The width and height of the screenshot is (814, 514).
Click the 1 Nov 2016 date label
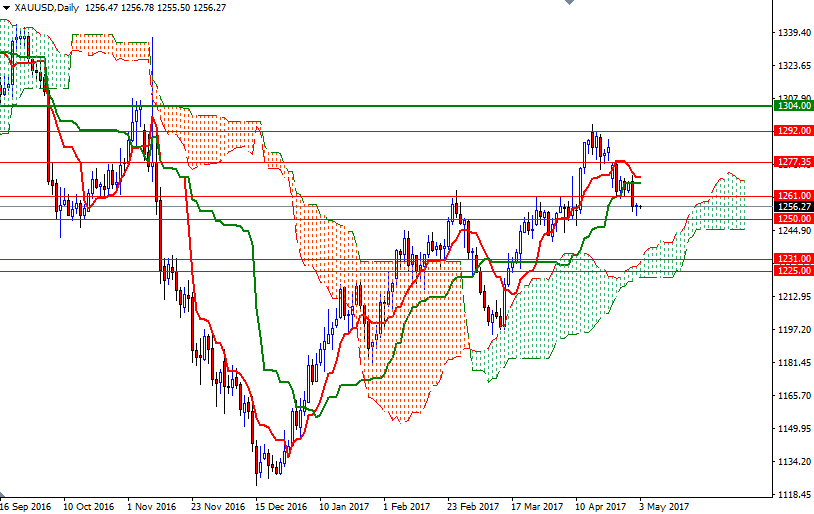tap(152, 507)
